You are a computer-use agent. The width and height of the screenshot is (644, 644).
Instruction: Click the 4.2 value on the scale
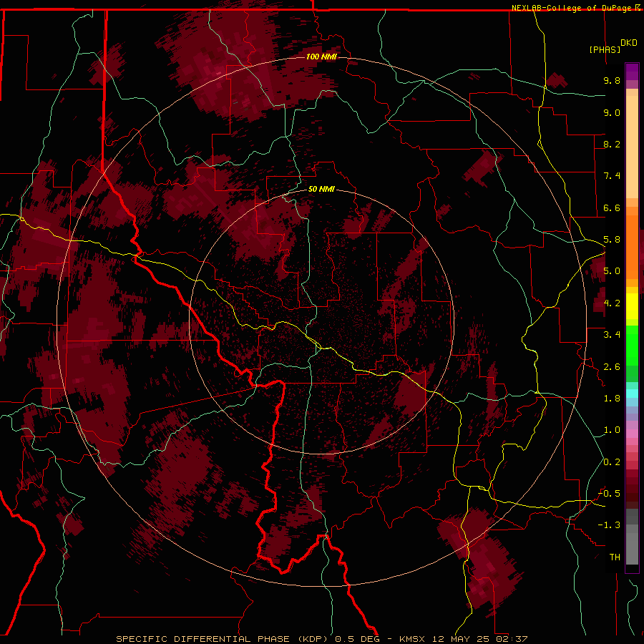(612, 303)
